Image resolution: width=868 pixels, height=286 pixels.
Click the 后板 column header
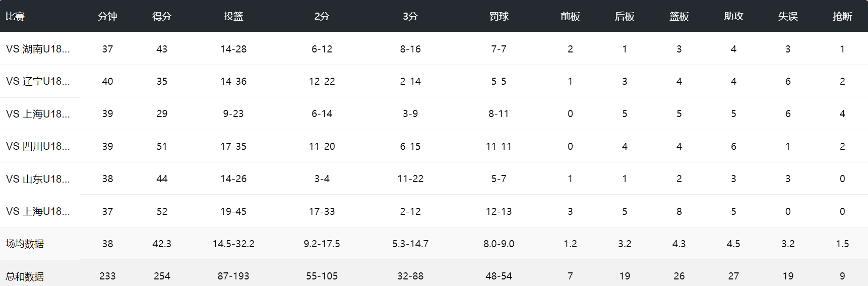pos(625,16)
